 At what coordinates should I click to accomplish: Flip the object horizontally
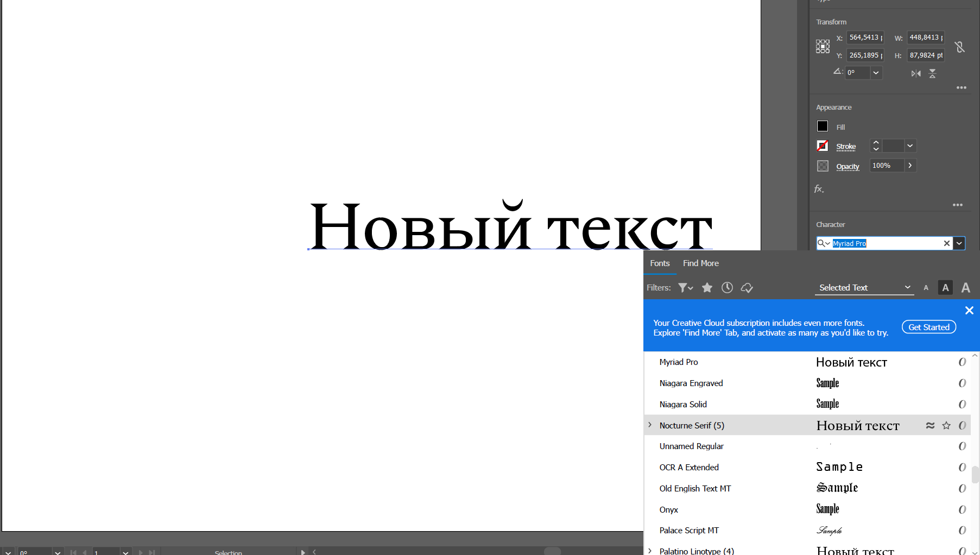(x=915, y=73)
